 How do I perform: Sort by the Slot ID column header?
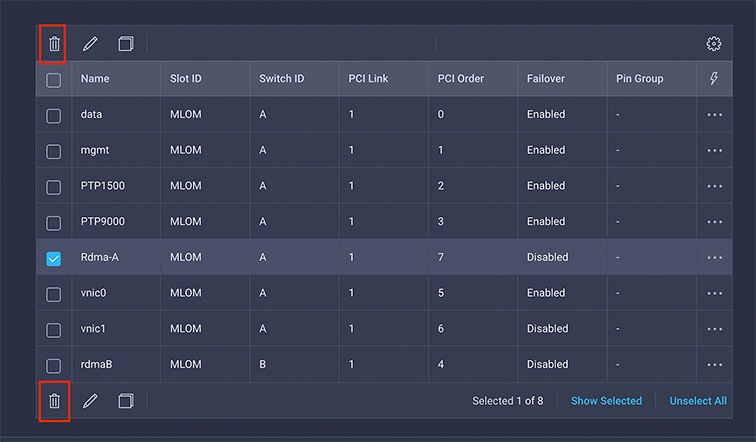(186, 79)
